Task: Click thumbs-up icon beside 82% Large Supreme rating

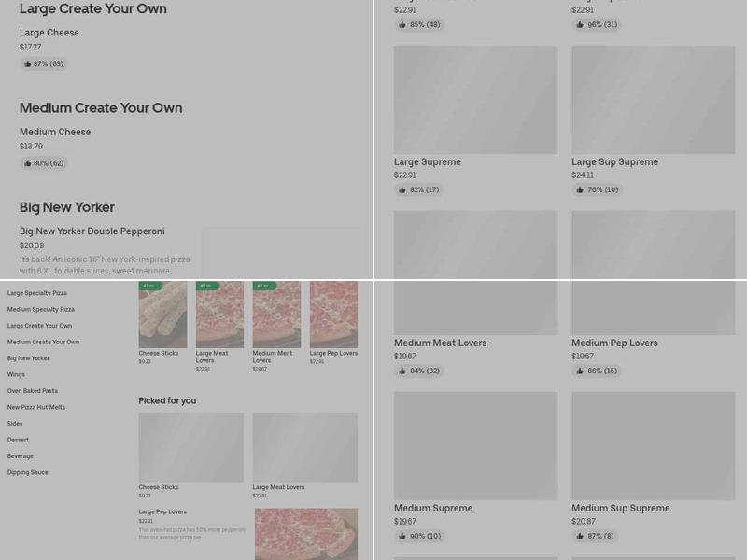Action: (x=402, y=189)
